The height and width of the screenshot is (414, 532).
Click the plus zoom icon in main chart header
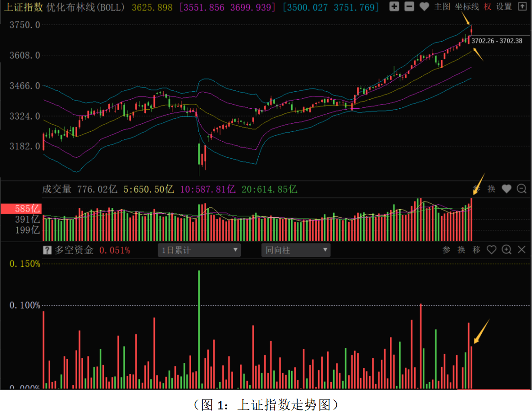[394, 6]
